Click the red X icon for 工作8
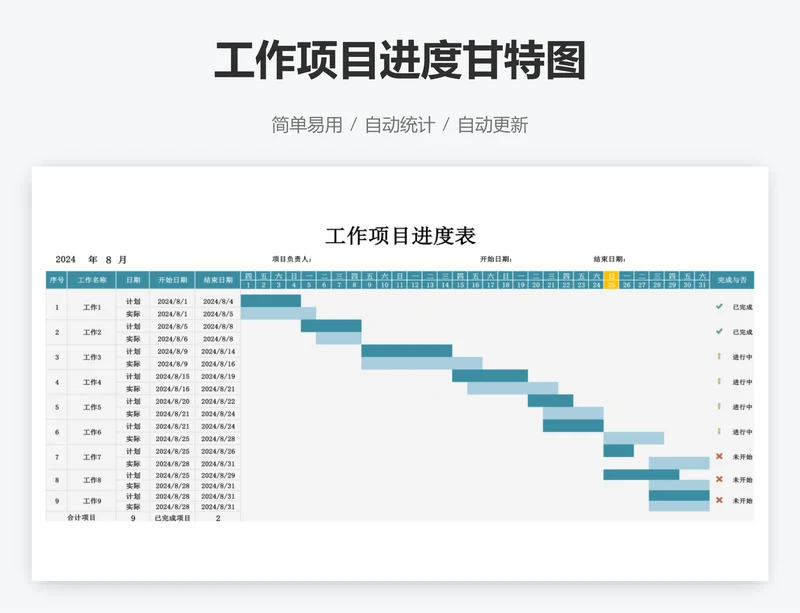The width and height of the screenshot is (800, 613). point(719,479)
